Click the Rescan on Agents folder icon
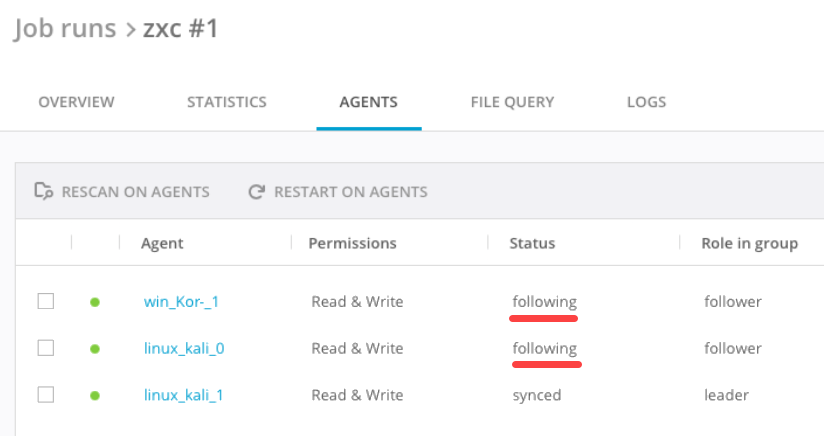 pyautogui.click(x=43, y=191)
